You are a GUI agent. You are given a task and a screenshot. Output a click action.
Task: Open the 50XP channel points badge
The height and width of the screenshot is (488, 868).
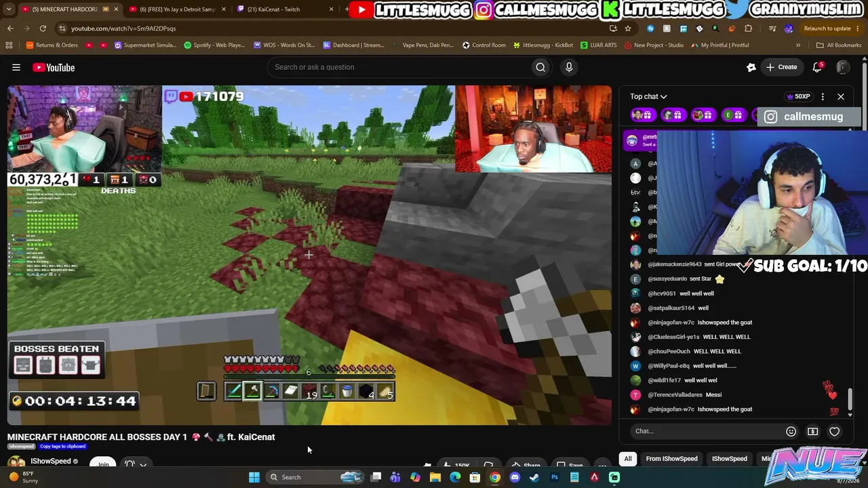[x=798, y=97]
